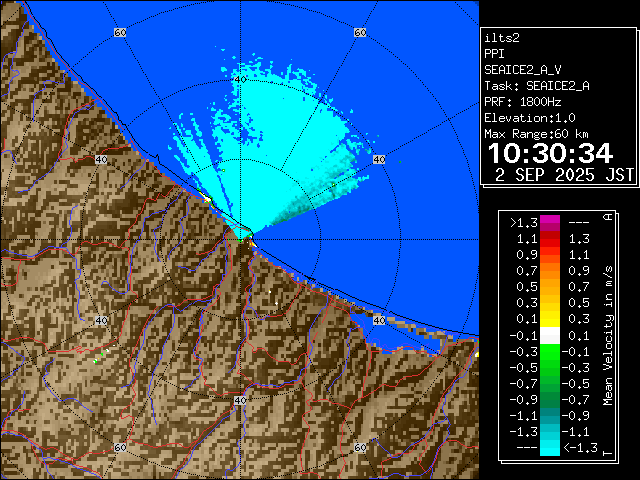The height and width of the screenshot is (480, 640).
Task: Click the Task: SEAICE2_A line
Action: [536, 86]
